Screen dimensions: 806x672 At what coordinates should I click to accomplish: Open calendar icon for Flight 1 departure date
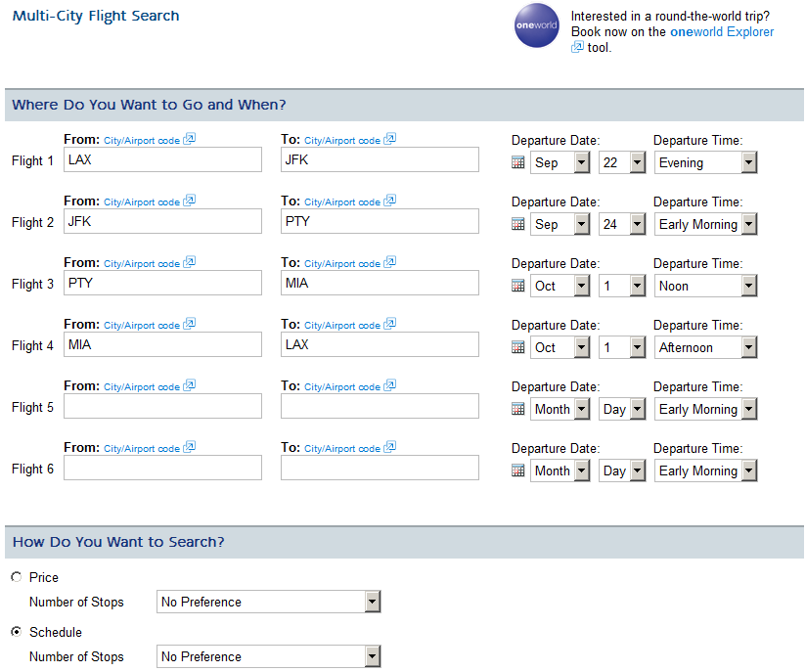[x=518, y=163]
